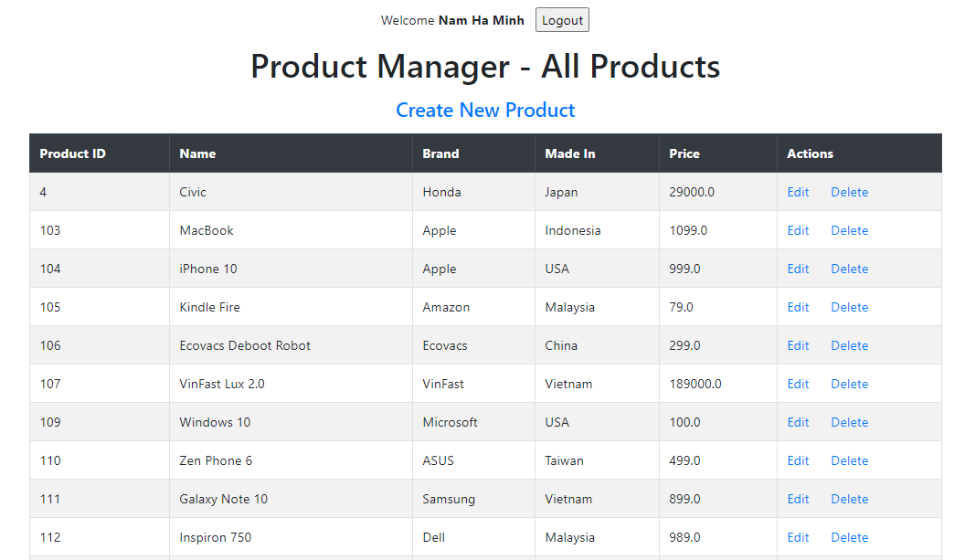Select the Actions column header
This screenshot has width=965, height=560.
[859, 153]
